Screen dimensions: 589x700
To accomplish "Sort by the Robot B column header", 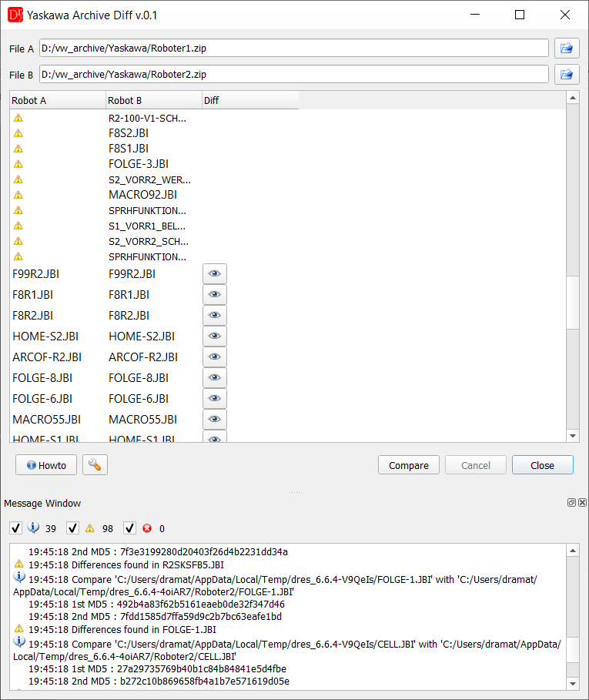I will coord(154,100).
